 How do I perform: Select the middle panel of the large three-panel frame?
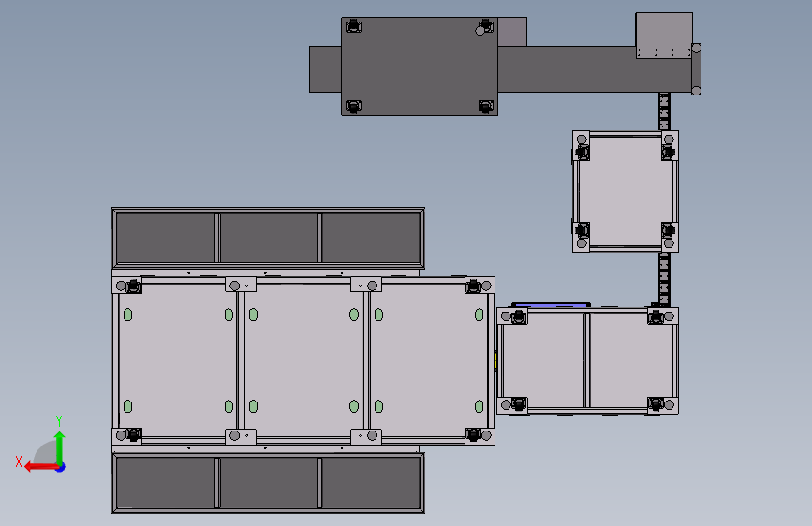(303, 360)
